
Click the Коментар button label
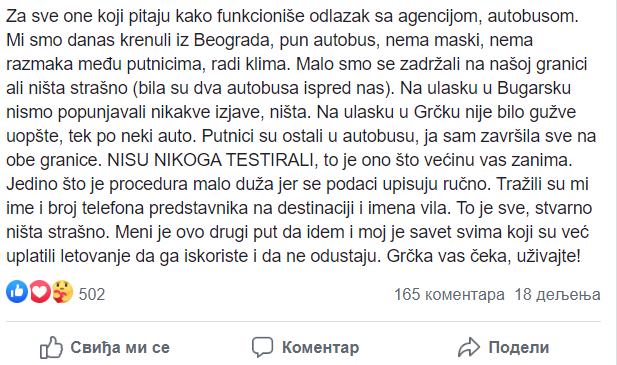click(320, 347)
